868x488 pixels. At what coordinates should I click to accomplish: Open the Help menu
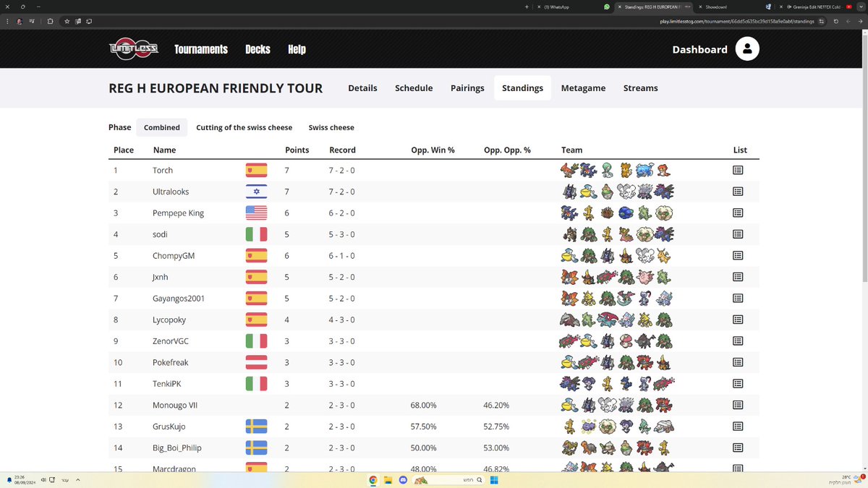297,49
